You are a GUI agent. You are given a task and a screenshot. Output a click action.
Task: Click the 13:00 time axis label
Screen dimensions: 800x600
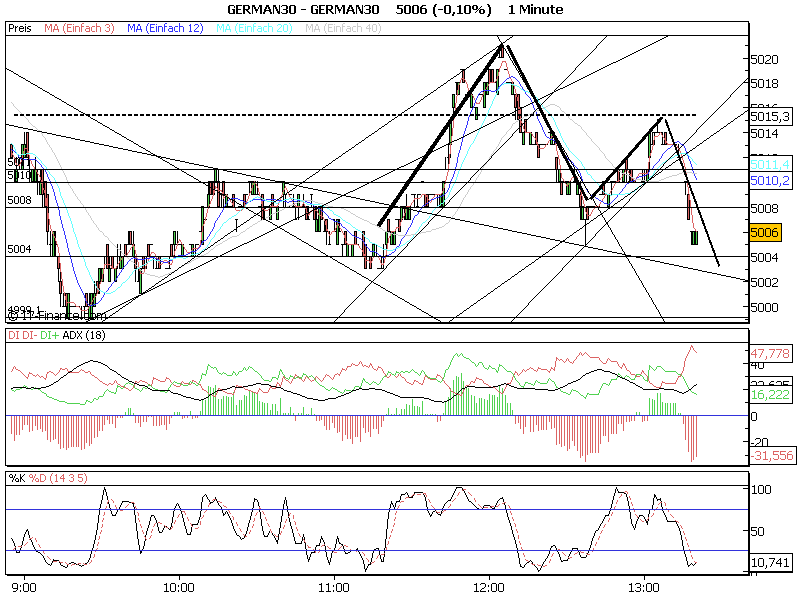click(644, 588)
